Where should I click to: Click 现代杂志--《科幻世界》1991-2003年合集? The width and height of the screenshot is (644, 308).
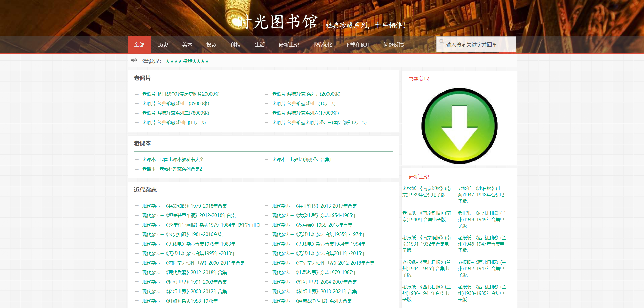(184, 282)
